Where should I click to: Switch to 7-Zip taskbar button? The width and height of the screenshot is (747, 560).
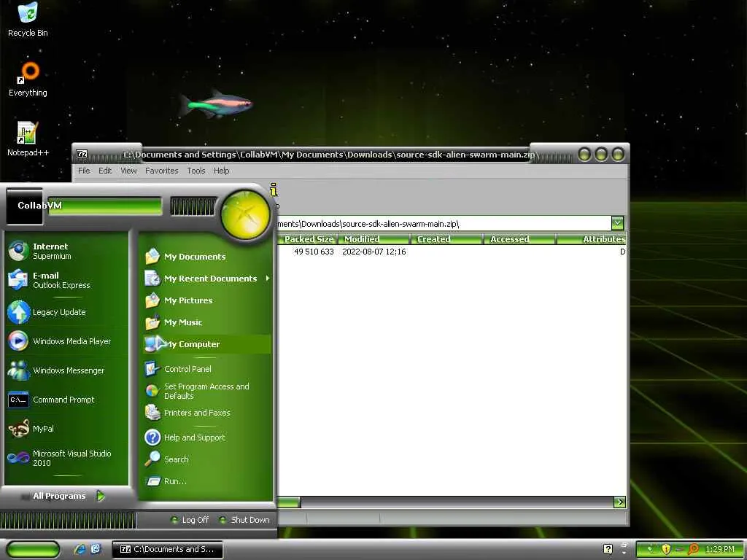click(x=167, y=549)
